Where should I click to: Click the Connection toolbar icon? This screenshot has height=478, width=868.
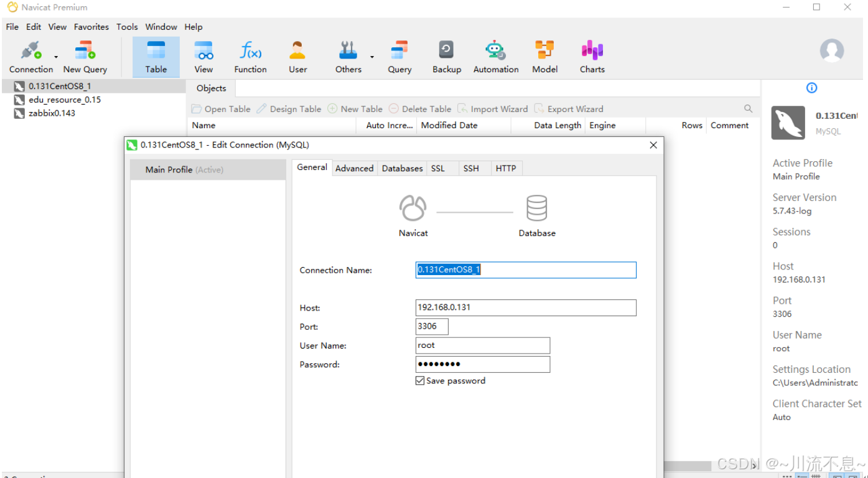click(x=30, y=50)
